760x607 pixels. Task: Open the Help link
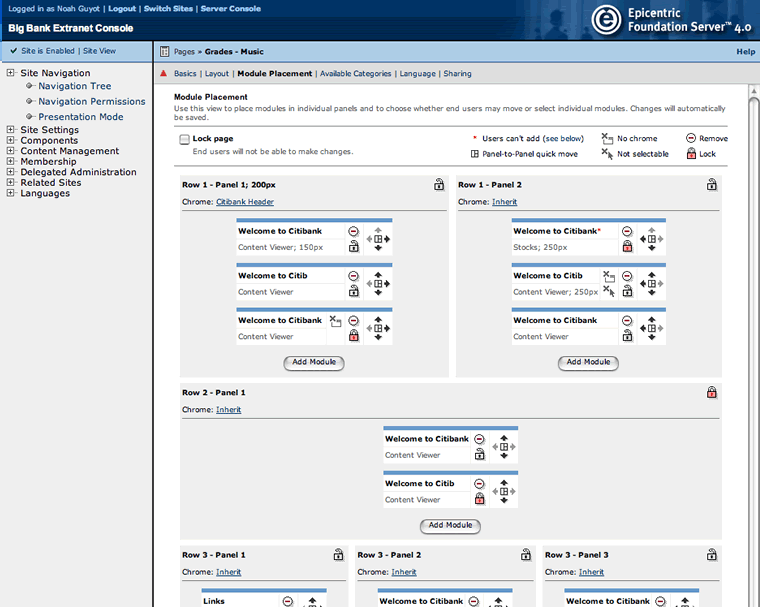(745, 52)
